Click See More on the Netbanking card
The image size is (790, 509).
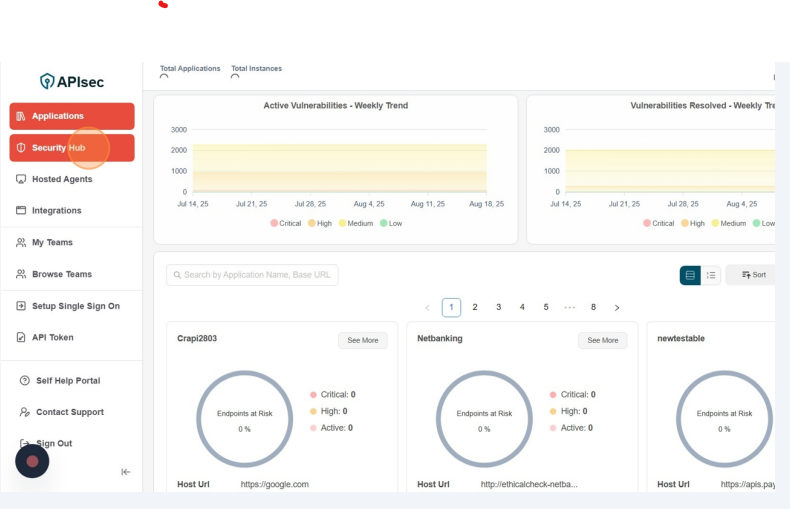click(602, 341)
